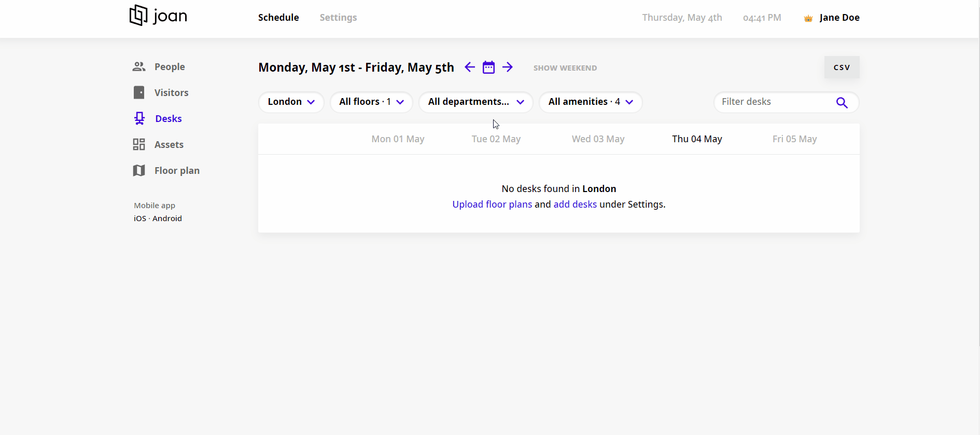The image size is (980, 435).
Task: Click the Floor plan map icon
Action: 139,171
